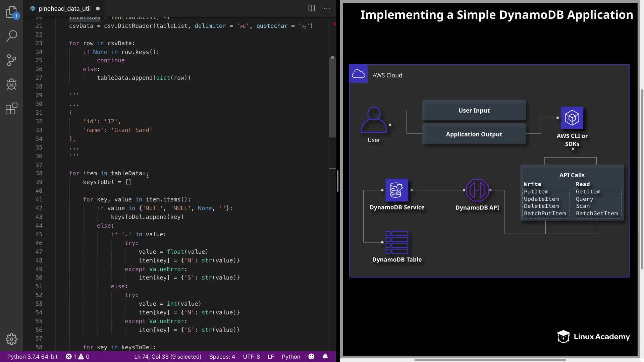The image size is (644, 362).
Task: Select the Python 3.7.4 64-bit interpreter
Action: pyautogui.click(x=33, y=357)
